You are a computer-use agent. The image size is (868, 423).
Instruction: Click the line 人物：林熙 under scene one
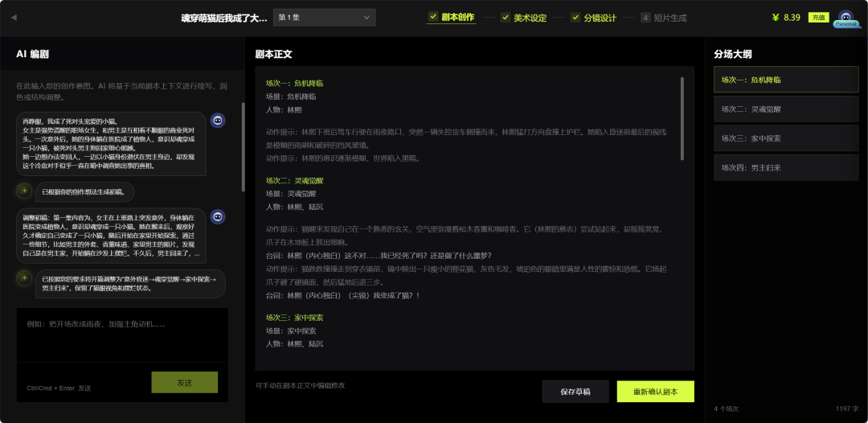[x=284, y=110]
